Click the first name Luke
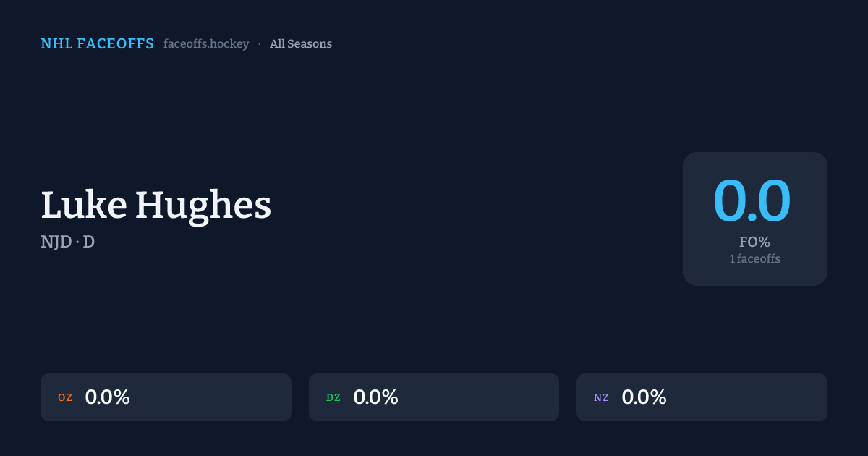Image resolution: width=868 pixels, height=456 pixels. 82,205
